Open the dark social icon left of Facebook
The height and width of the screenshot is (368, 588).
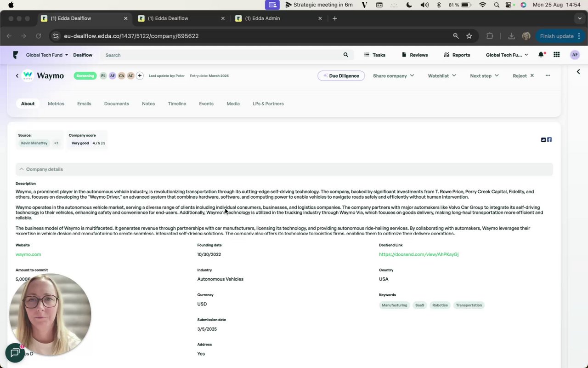(x=543, y=140)
